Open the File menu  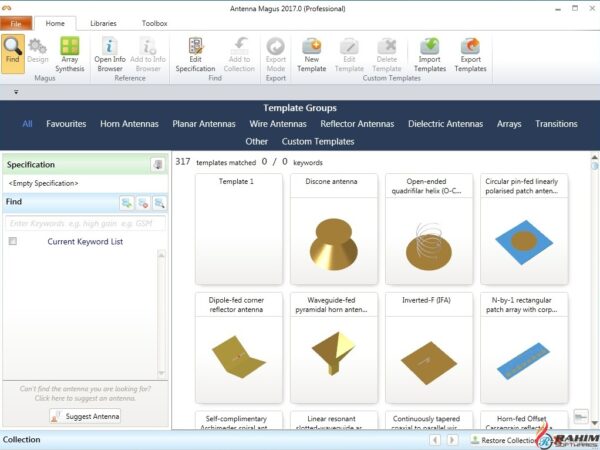pos(17,22)
